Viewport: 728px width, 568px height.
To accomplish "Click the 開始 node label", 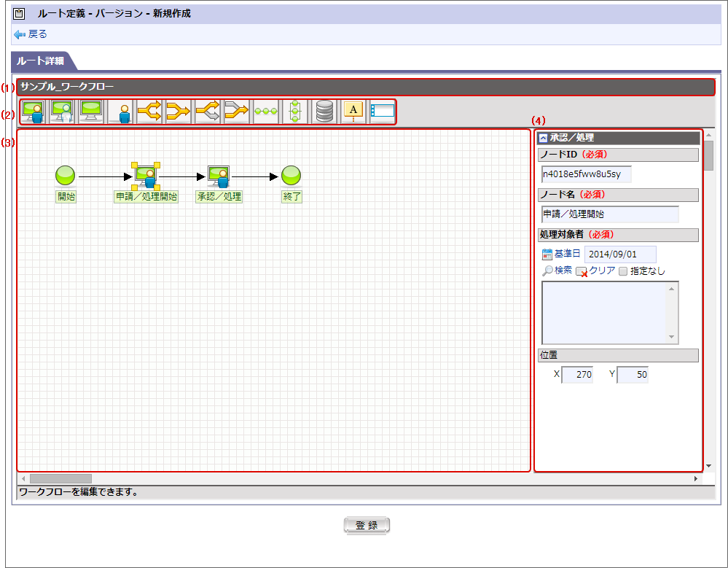I will pyautogui.click(x=66, y=196).
